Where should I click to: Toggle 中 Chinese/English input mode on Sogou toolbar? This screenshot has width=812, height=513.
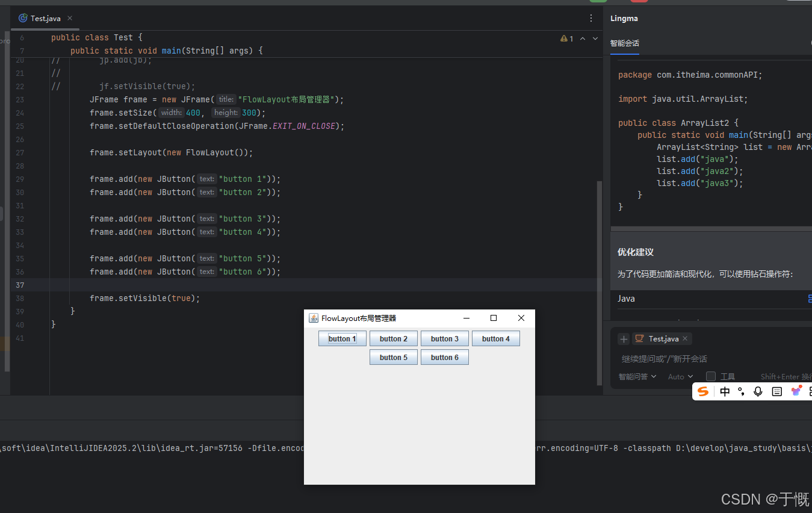point(724,391)
